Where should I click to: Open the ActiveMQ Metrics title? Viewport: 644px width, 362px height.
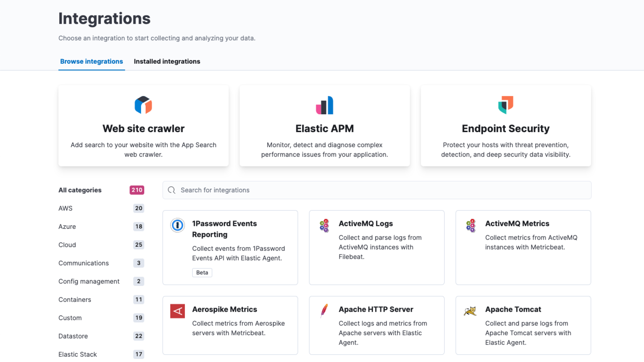click(517, 224)
